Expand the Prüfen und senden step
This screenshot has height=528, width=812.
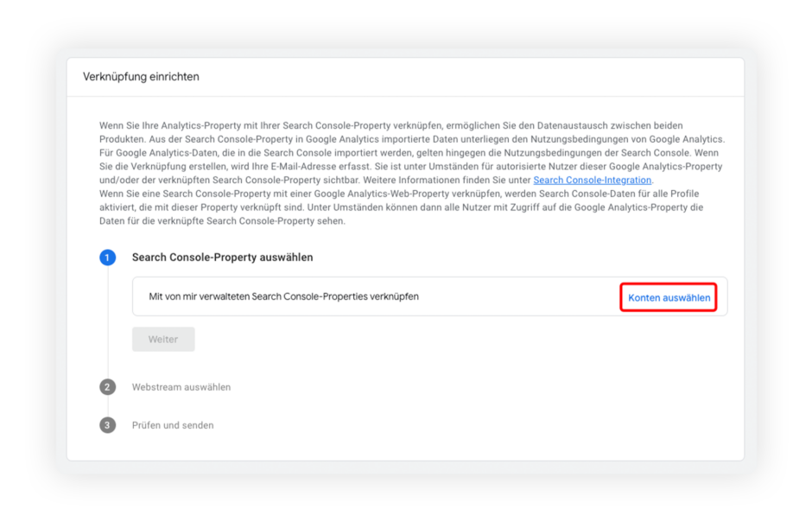click(173, 425)
